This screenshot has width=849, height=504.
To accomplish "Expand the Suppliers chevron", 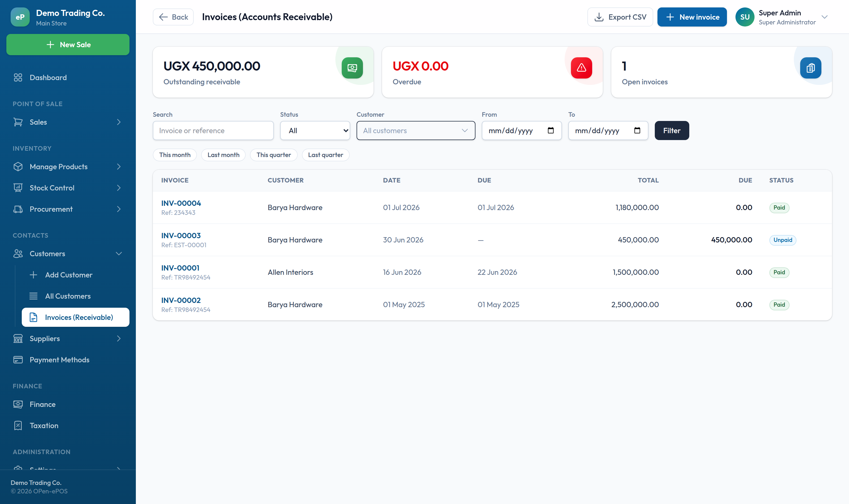I will 119,338.
